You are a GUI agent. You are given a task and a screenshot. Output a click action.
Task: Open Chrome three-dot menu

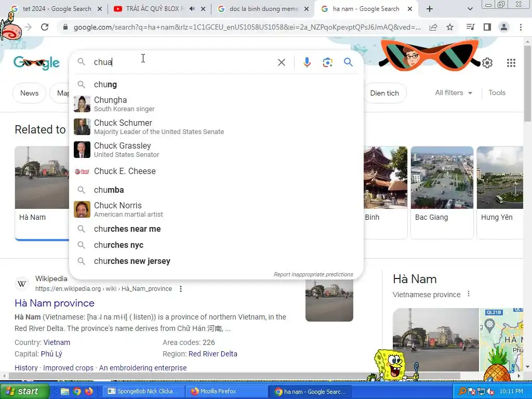pyautogui.click(x=521, y=27)
